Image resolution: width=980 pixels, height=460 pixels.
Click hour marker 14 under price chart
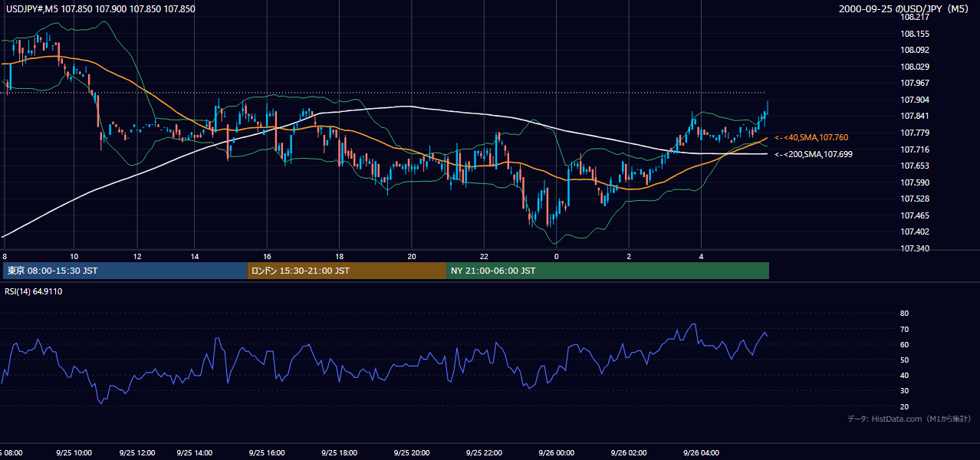195,256
